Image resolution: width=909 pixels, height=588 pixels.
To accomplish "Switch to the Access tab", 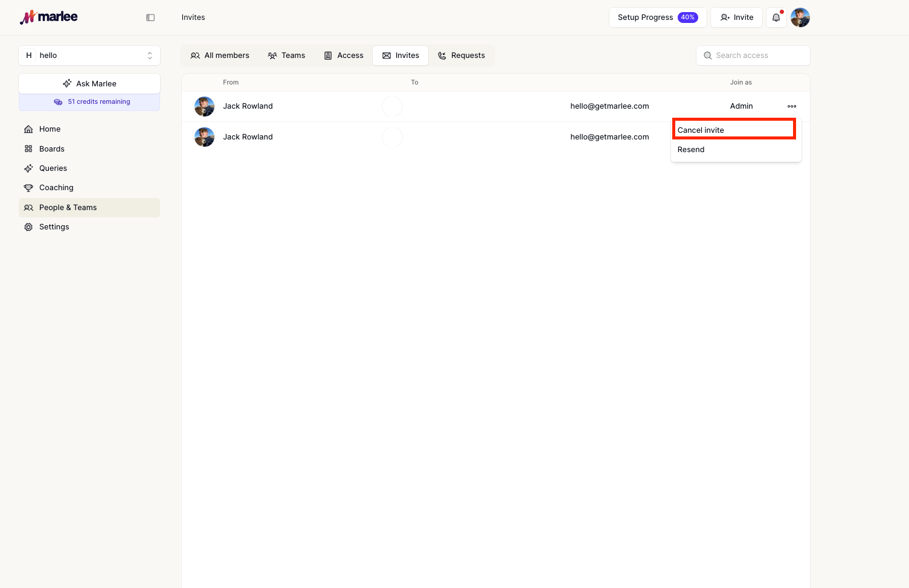I will [344, 56].
